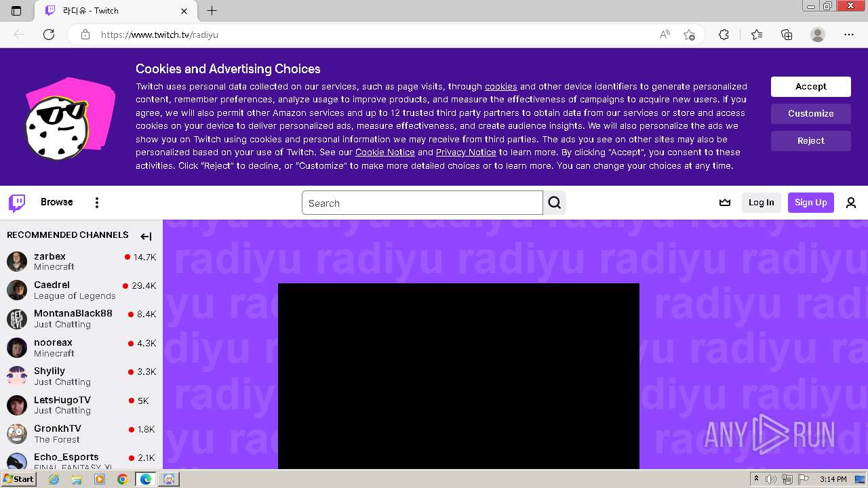
Task: Click the address bar URL
Action: coord(159,35)
